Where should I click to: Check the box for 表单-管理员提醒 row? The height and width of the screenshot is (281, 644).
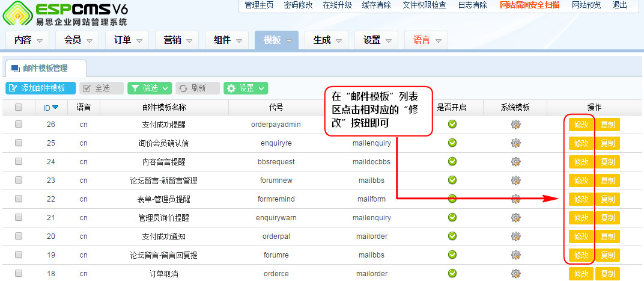(x=19, y=199)
